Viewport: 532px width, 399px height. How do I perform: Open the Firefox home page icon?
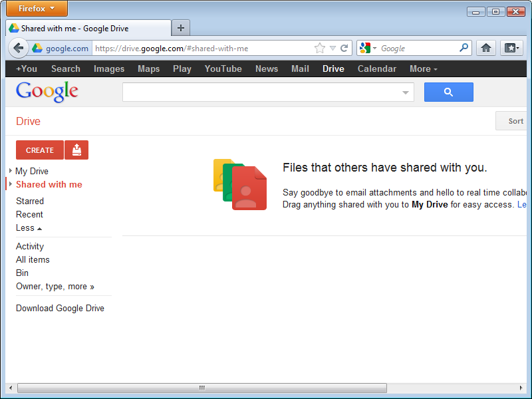click(x=486, y=48)
